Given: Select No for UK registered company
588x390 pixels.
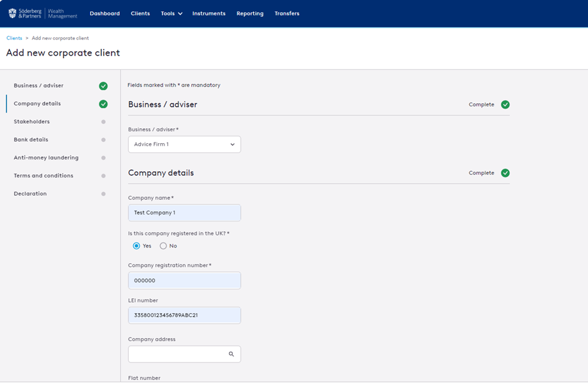Looking at the screenshot, I should point(163,246).
